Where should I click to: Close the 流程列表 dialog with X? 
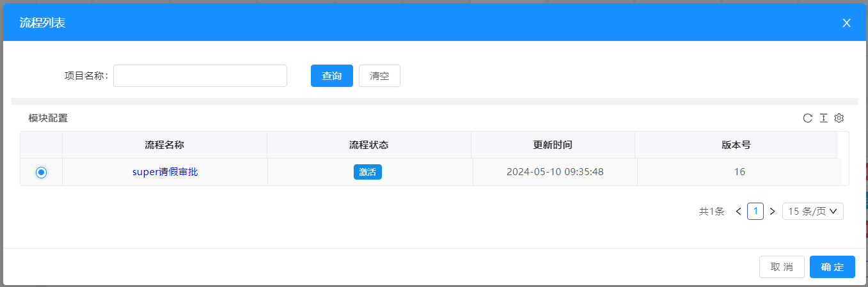tap(846, 23)
